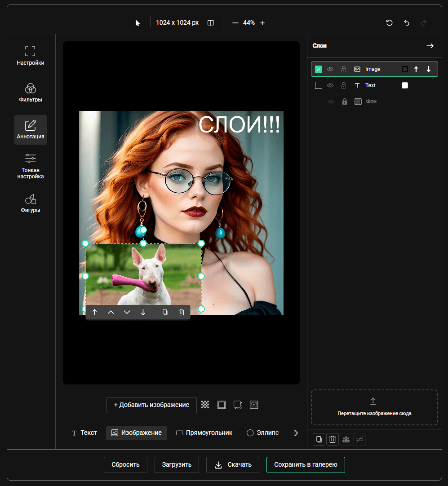This screenshot has height=486, width=448.
Task: Move selection one step backward
Action: tap(127, 312)
